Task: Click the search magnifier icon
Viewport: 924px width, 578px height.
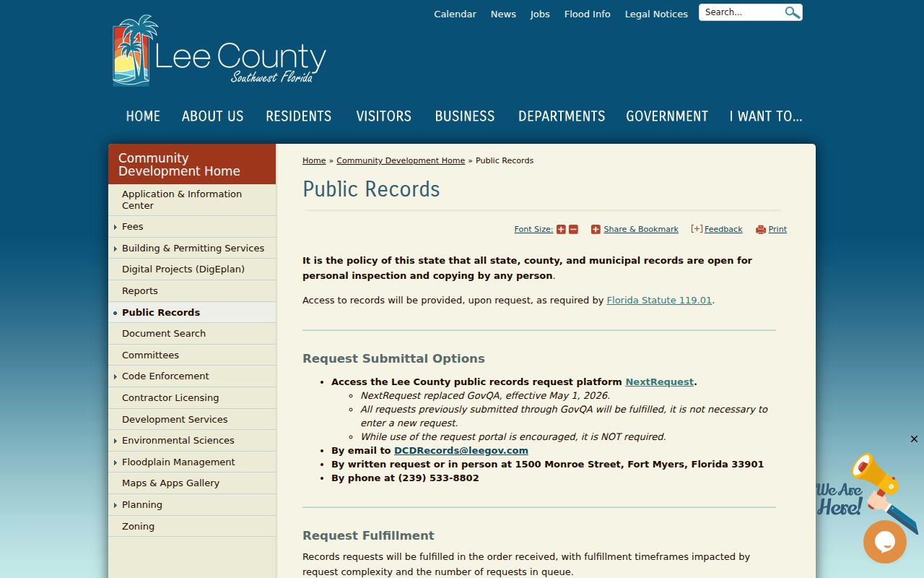Action: tap(792, 12)
